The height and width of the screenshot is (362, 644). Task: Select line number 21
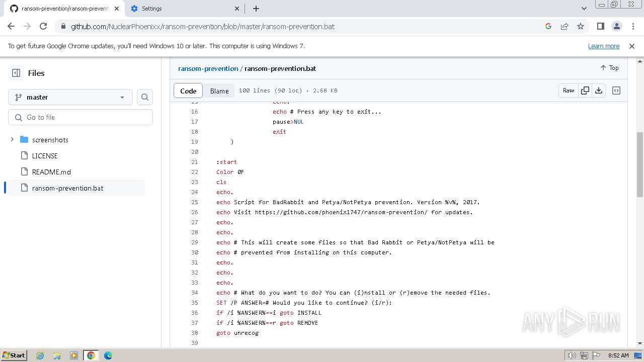195,162
